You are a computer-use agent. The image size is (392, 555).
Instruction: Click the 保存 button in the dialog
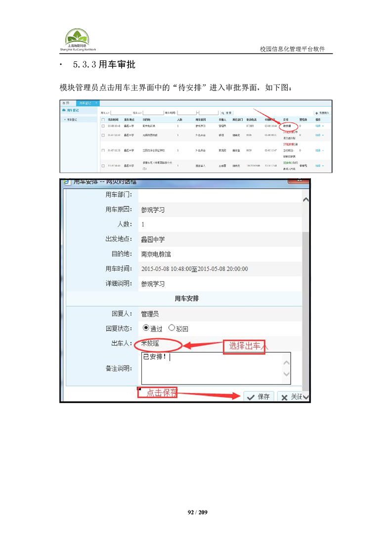pyautogui.click(x=259, y=397)
